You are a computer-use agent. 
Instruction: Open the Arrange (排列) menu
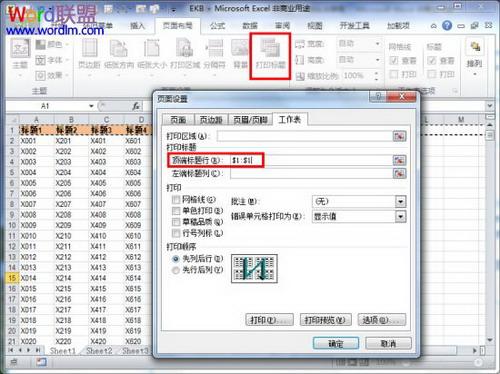coord(474,57)
